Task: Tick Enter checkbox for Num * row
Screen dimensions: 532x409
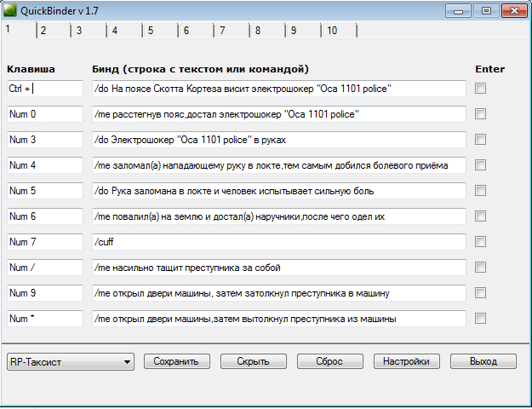Action: pyautogui.click(x=480, y=319)
